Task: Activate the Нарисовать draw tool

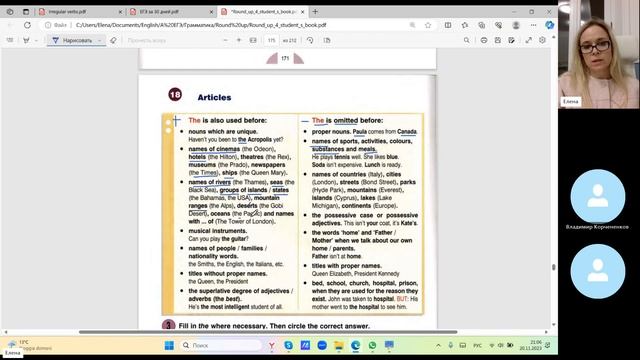Action: click(73, 40)
